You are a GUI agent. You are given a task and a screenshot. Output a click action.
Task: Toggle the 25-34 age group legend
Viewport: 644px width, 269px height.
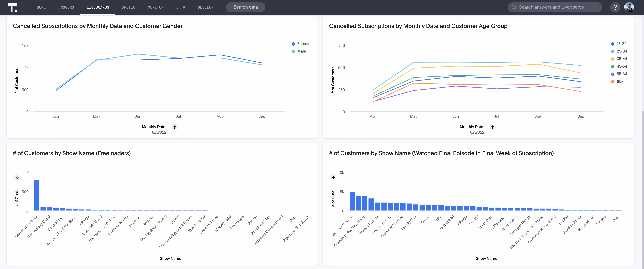click(619, 51)
